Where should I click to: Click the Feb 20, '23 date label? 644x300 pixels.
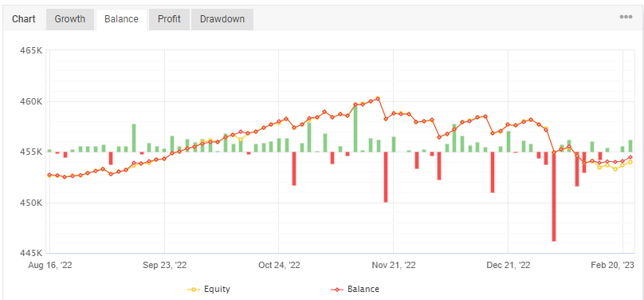coord(612,266)
